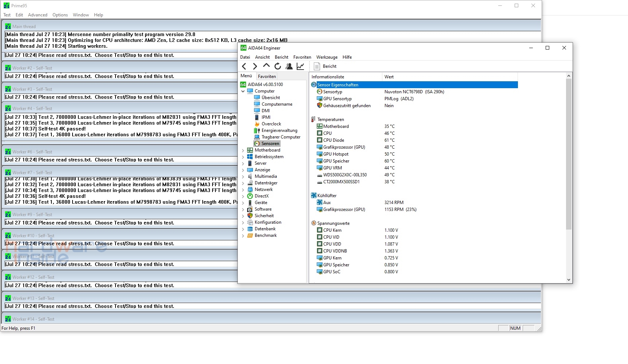
Task: Switch to the Favoriten tab
Action: click(267, 77)
